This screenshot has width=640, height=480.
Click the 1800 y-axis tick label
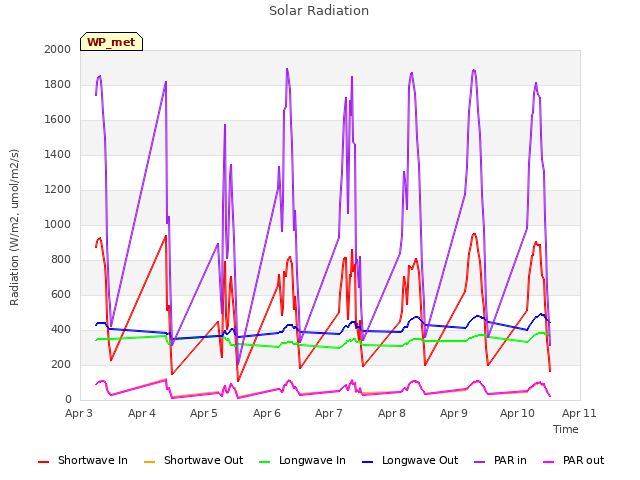click(58, 84)
